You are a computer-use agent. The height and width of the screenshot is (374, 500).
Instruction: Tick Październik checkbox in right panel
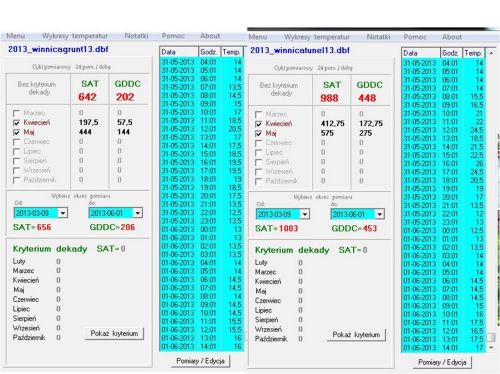258,181
